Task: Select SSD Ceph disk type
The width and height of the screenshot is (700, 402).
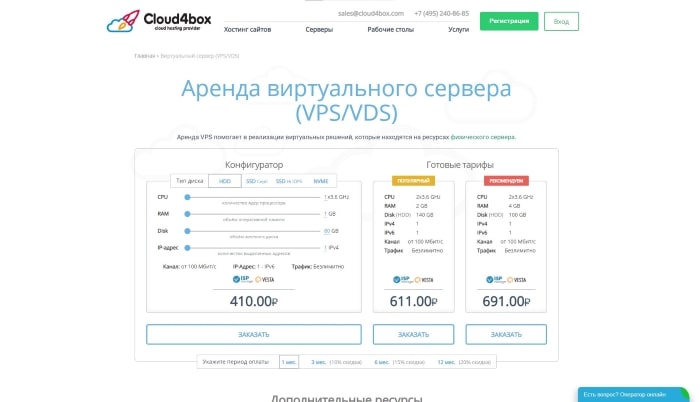Action: pyautogui.click(x=257, y=181)
